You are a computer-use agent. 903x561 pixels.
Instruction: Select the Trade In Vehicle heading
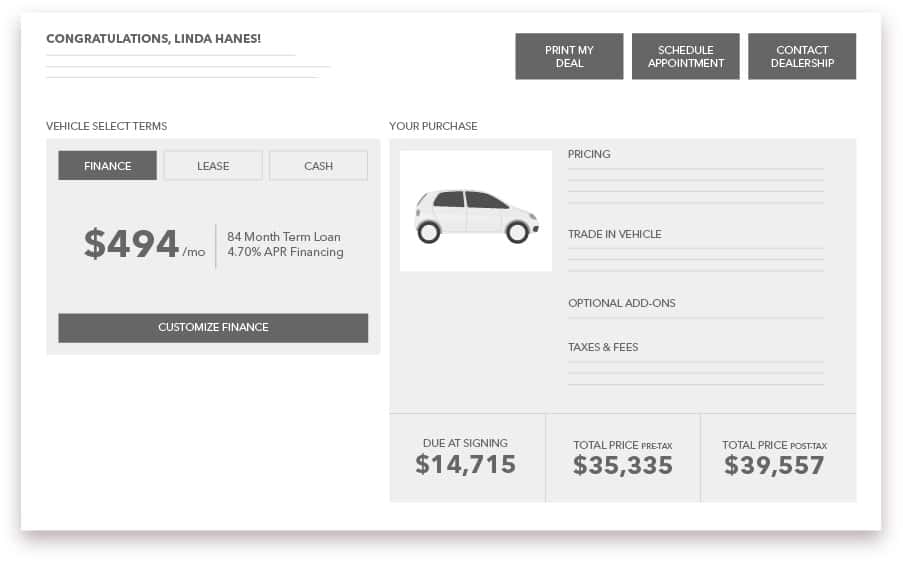pos(614,234)
